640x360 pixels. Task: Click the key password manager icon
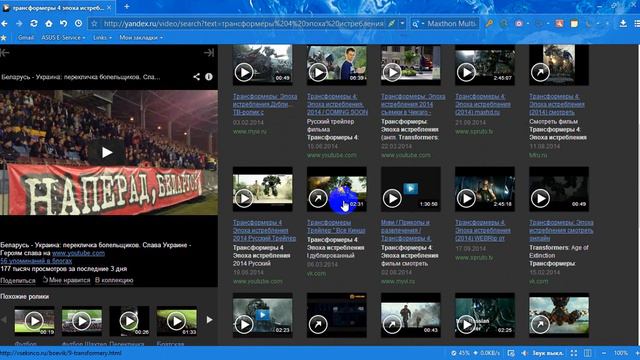tap(489, 24)
